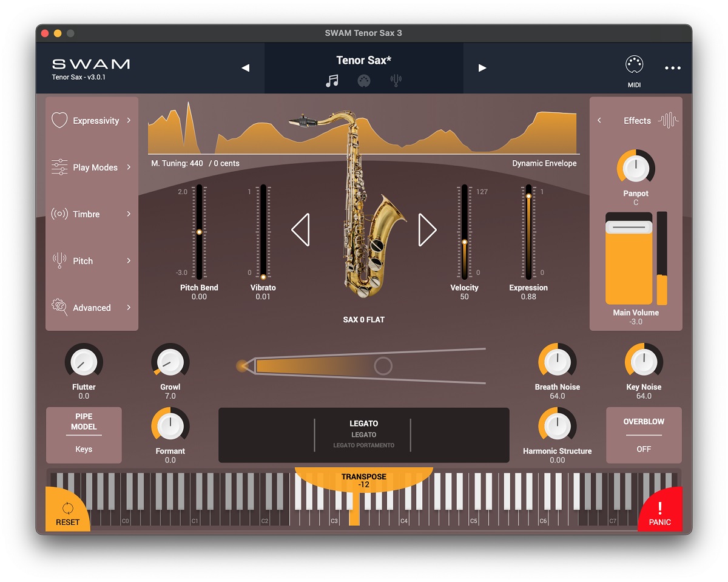
Task: Click the circle on the reed display
Action: 383,365
